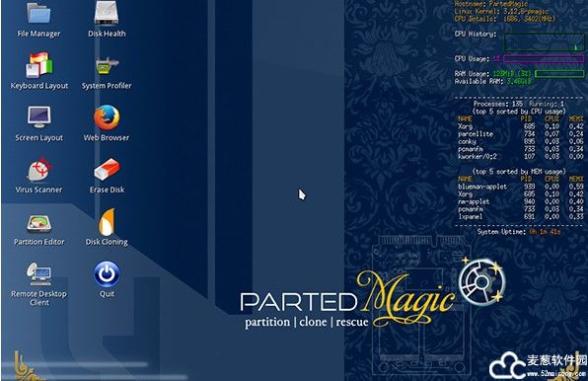Screen dimensions: 588x381
Task: Select the conky process row
Action: point(521,141)
